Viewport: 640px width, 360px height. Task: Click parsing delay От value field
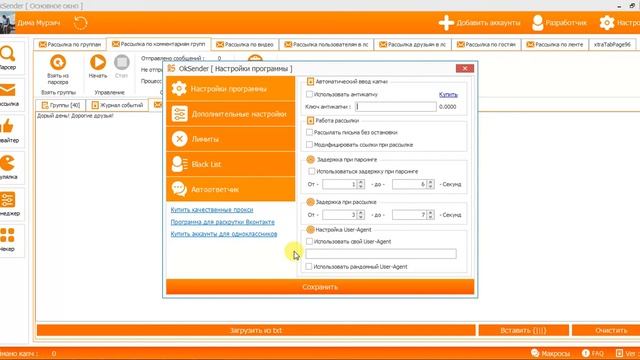pos(340,184)
